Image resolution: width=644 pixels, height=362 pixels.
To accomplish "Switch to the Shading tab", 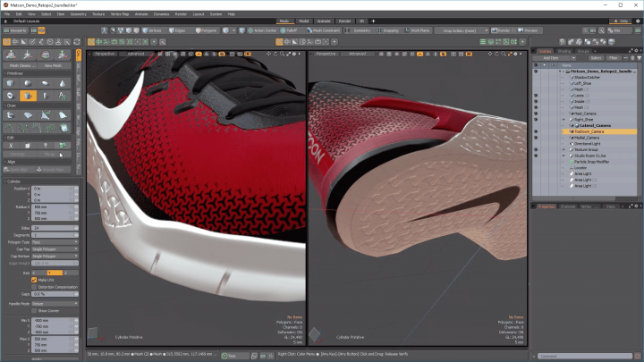I will (x=565, y=51).
